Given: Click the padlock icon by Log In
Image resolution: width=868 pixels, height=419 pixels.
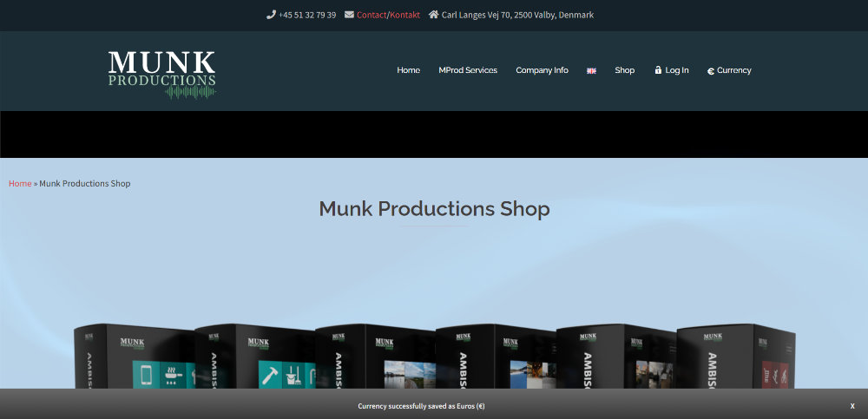Looking at the screenshot, I should (x=658, y=70).
